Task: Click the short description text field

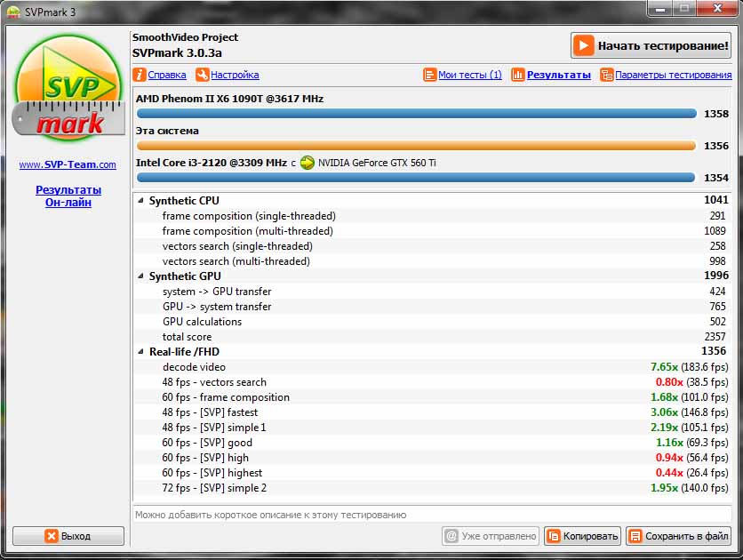Action: coord(433,515)
